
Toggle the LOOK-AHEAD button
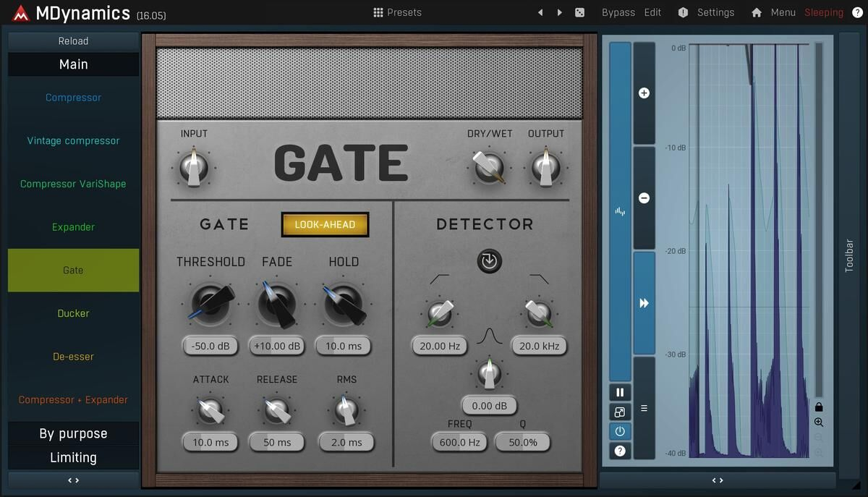pyautogui.click(x=325, y=224)
